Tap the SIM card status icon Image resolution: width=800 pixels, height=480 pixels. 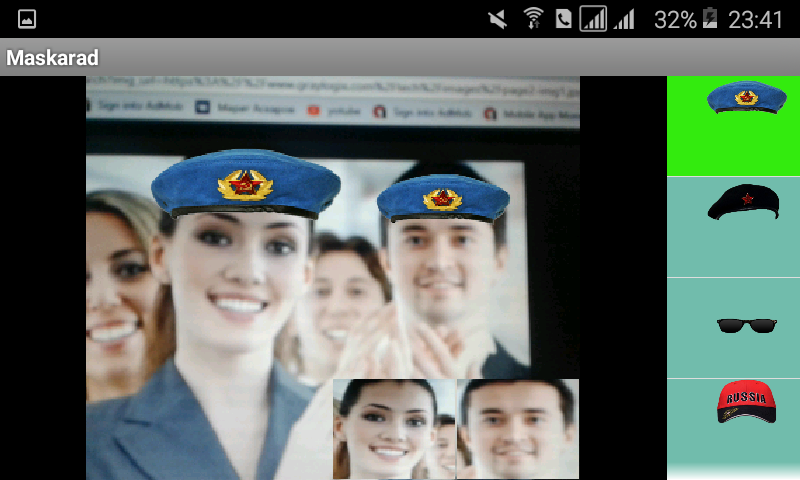[563, 19]
